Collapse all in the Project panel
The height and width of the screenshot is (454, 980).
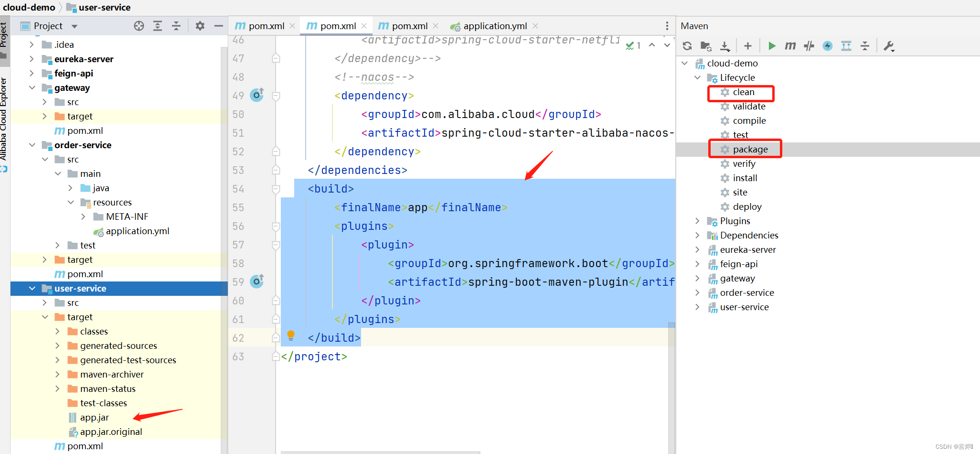tap(176, 26)
